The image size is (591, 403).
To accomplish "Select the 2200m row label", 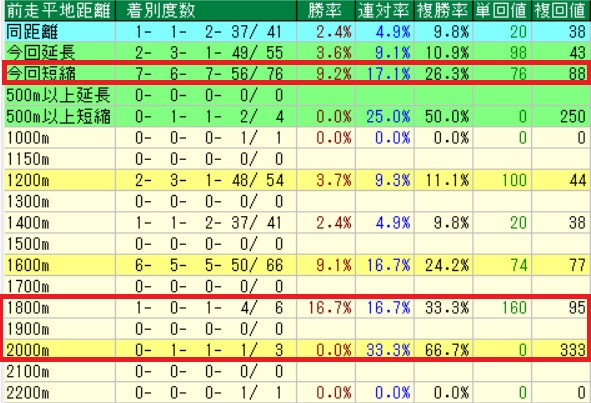I will [x=28, y=393].
